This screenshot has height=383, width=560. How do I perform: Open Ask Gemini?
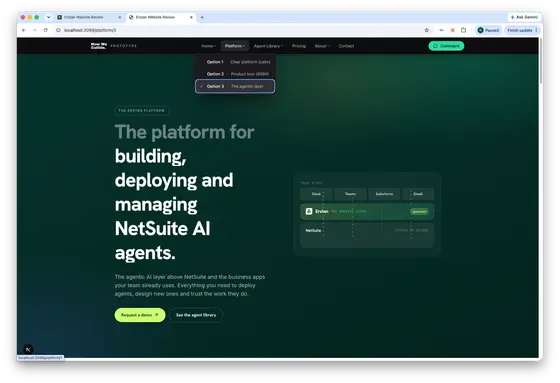[x=524, y=17]
